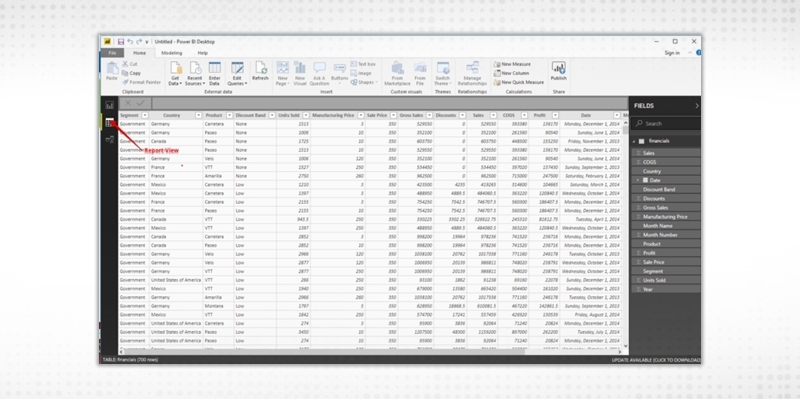Click the formula bar input area

tap(389, 104)
